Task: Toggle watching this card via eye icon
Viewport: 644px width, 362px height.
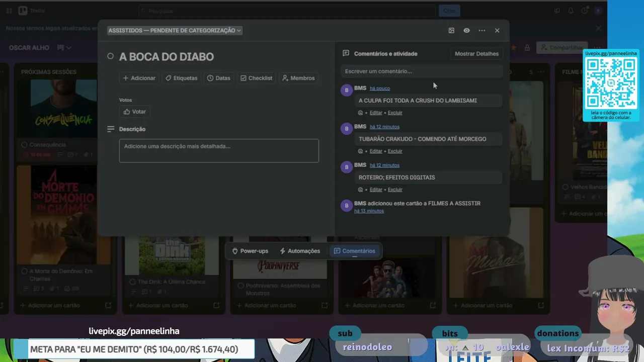Action: click(466, 31)
